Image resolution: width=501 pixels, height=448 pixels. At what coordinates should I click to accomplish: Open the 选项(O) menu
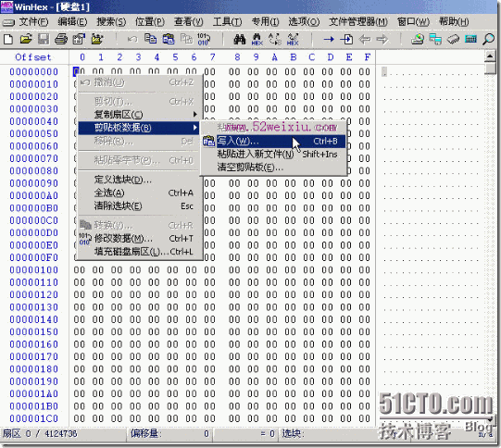pyautogui.click(x=304, y=21)
